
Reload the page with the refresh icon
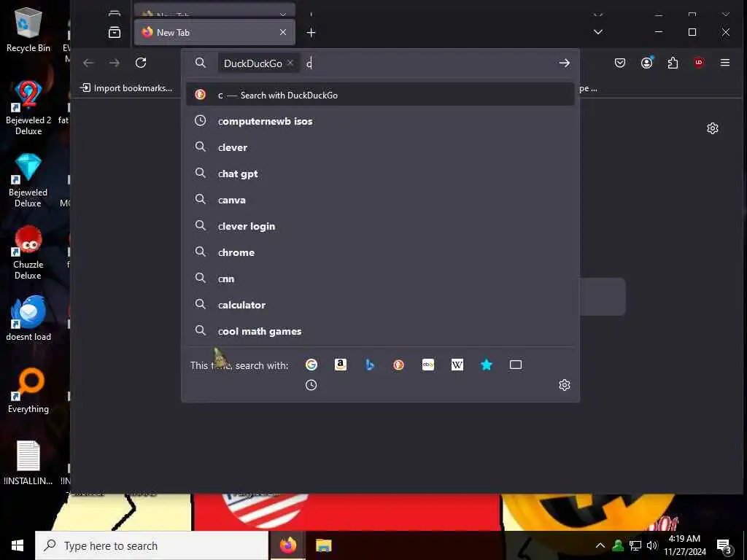point(141,63)
